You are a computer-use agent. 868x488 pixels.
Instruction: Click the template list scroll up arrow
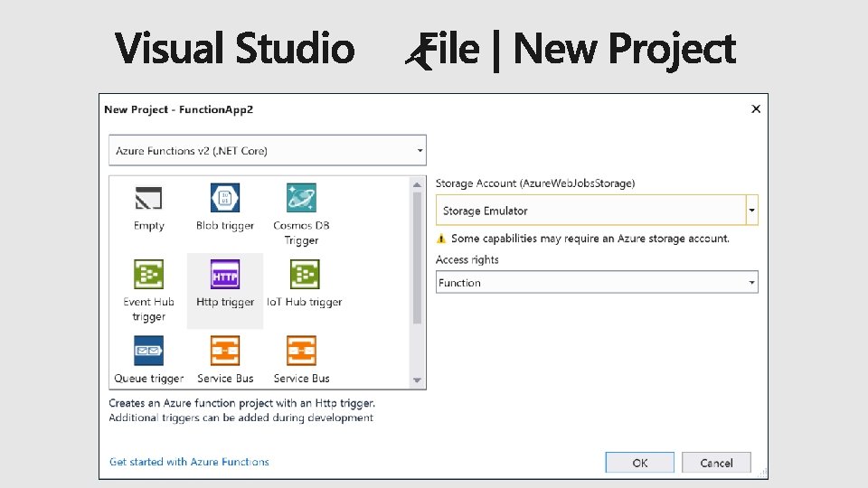(x=417, y=184)
